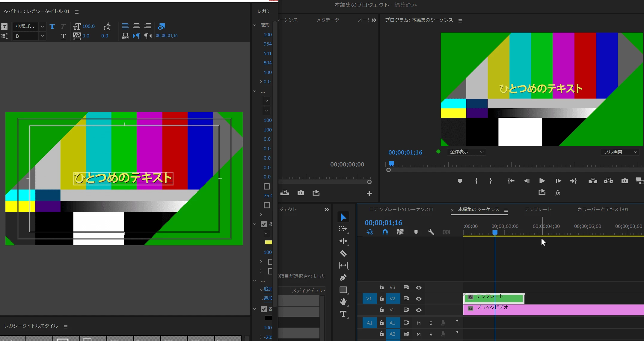Open the メタデータ panel tab

(328, 20)
